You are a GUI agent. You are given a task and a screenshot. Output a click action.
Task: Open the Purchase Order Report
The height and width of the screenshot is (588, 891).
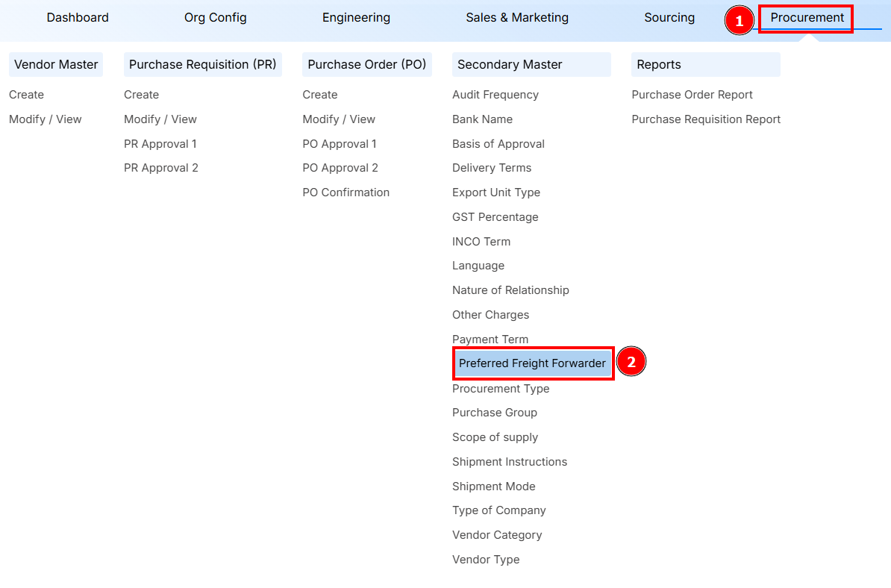(692, 95)
